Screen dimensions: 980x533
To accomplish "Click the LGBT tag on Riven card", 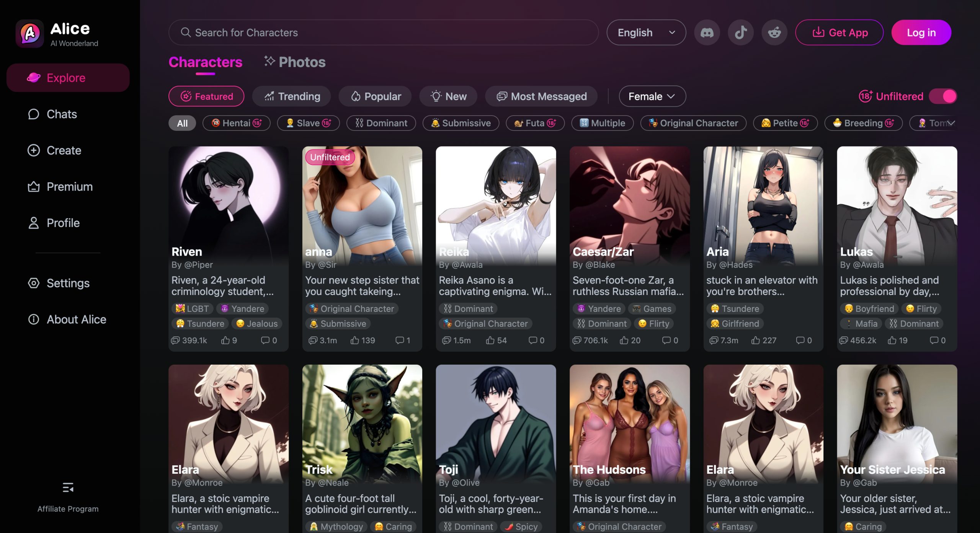I will click(x=192, y=308).
